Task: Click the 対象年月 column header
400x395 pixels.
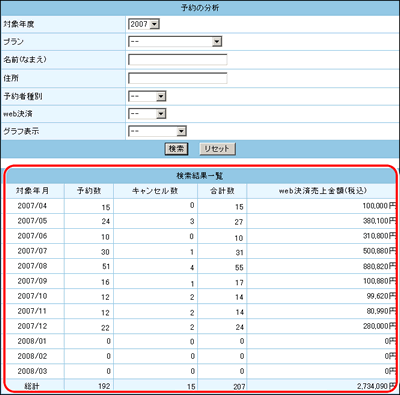Action: [x=32, y=191]
